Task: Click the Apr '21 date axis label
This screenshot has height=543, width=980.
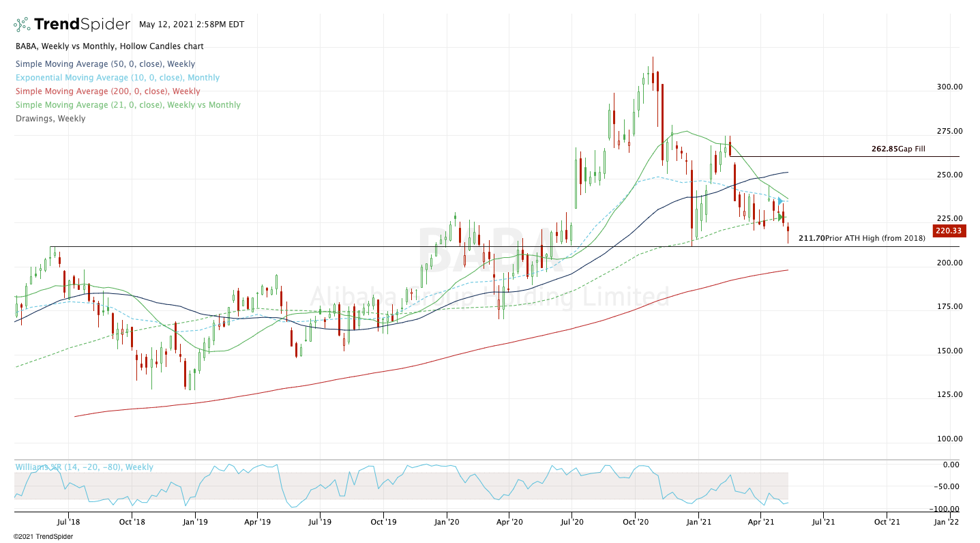Action: (x=760, y=523)
